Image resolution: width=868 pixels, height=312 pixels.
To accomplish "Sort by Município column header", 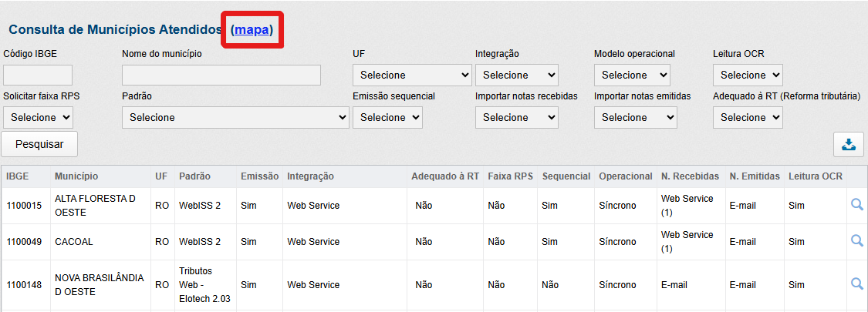I will (76, 176).
